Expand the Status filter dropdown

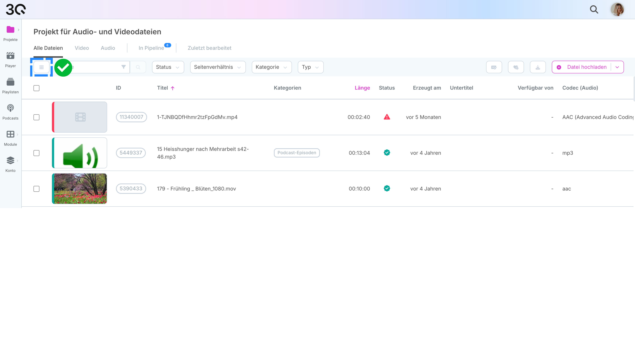click(x=168, y=67)
